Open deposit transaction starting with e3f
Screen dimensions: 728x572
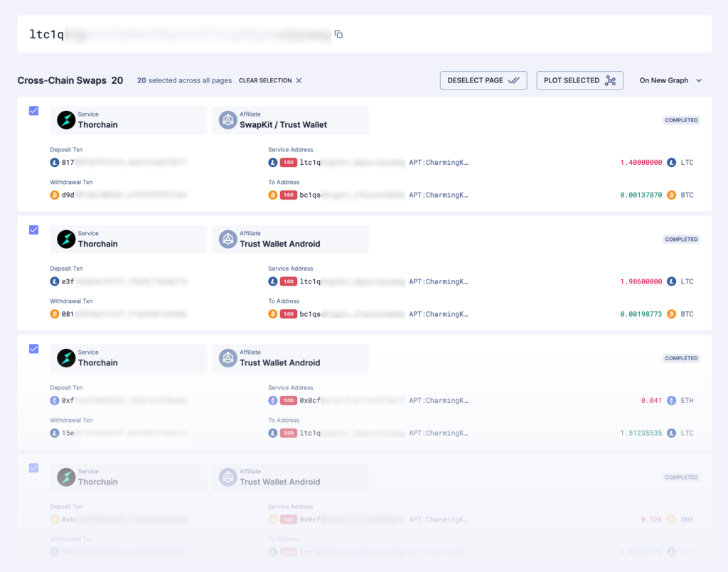(x=124, y=281)
